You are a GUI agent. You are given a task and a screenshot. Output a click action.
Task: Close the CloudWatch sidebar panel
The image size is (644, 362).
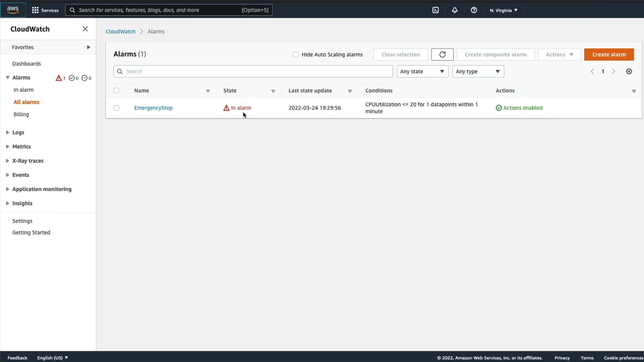pyautogui.click(x=85, y=29)
